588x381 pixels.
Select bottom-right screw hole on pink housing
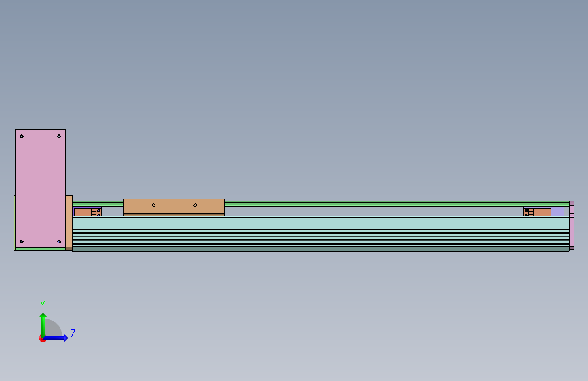pos(59,241)
